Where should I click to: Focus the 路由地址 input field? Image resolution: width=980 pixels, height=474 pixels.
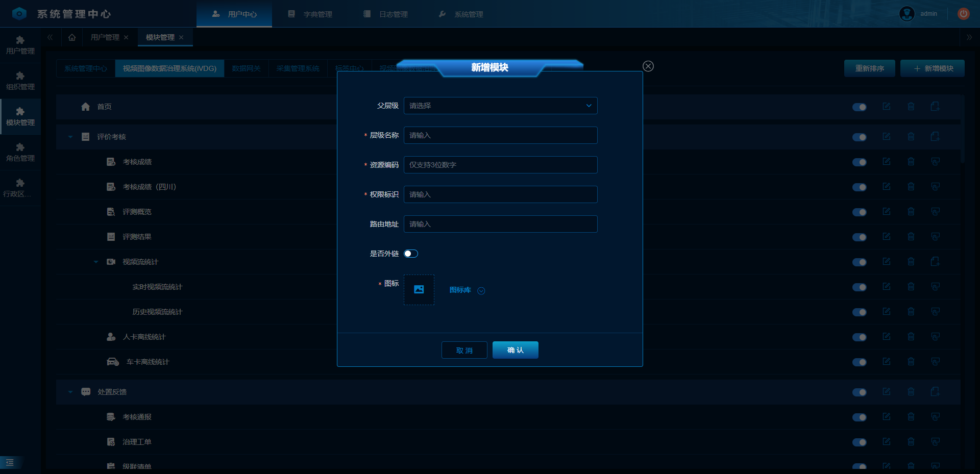coord(500,224)
